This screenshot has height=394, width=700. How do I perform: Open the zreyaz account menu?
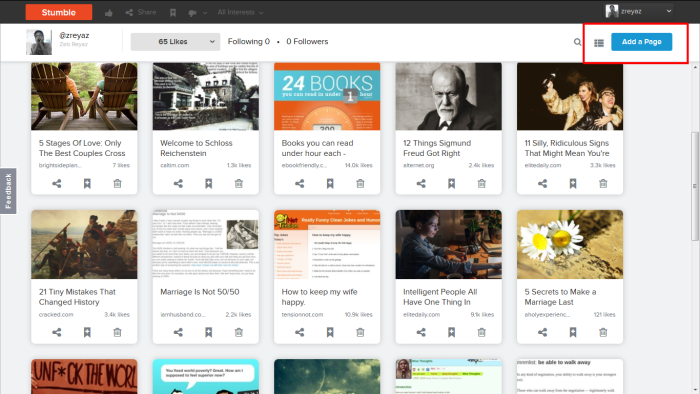pyautogui.click(x=639, y=11)
